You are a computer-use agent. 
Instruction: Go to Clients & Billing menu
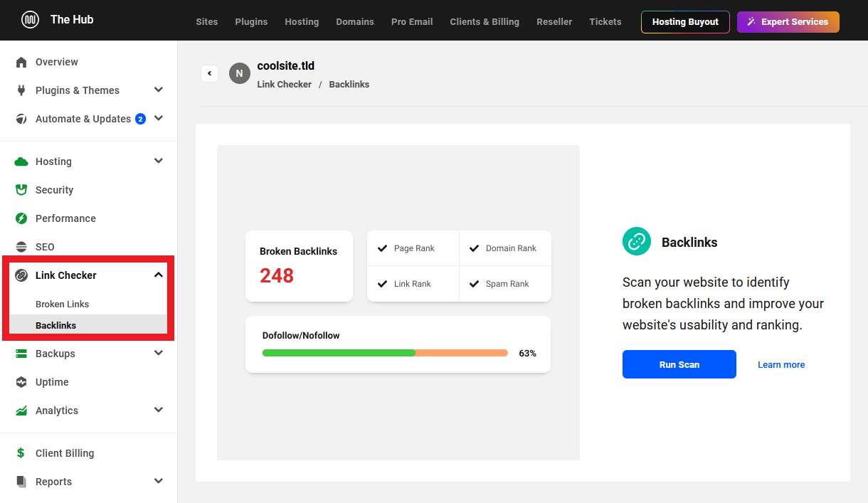pyautogui.click(x=485, y=22)
